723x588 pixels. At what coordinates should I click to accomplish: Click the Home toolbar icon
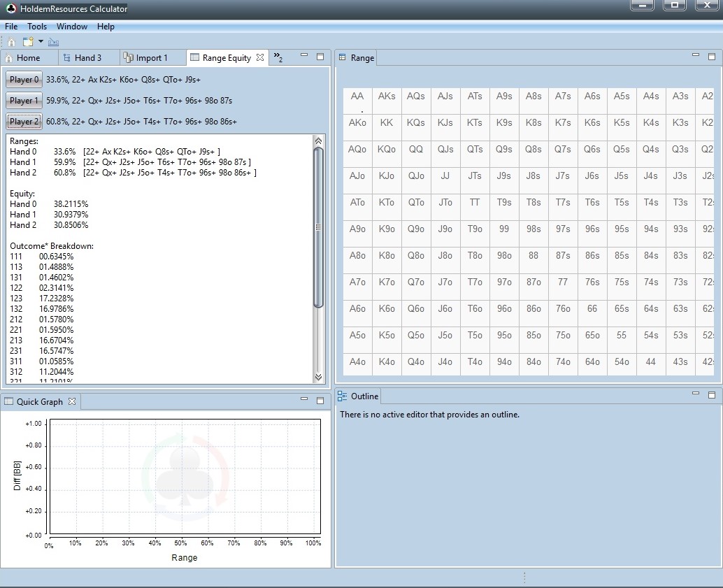11,42
